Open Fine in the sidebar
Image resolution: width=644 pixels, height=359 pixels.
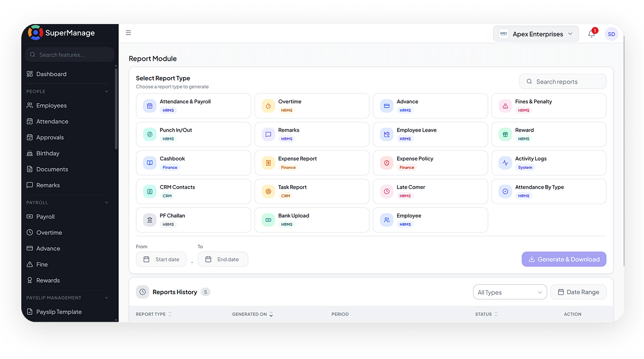(37, 264)
